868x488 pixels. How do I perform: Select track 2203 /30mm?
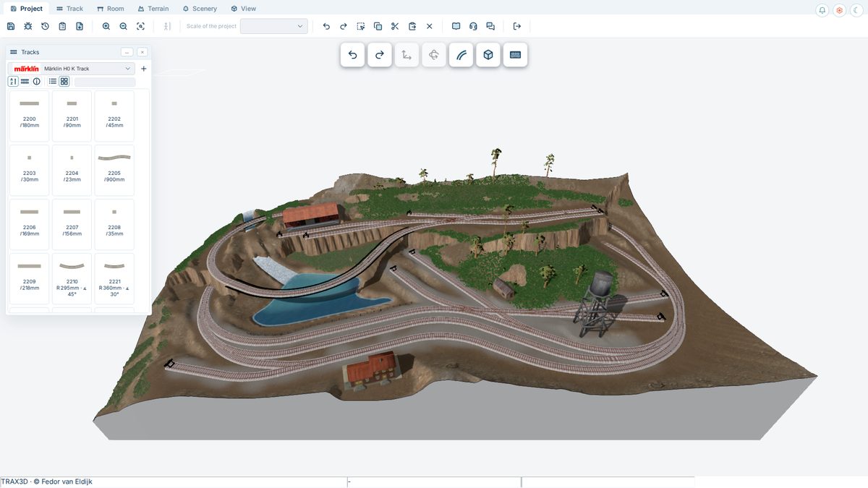(29, 170)
